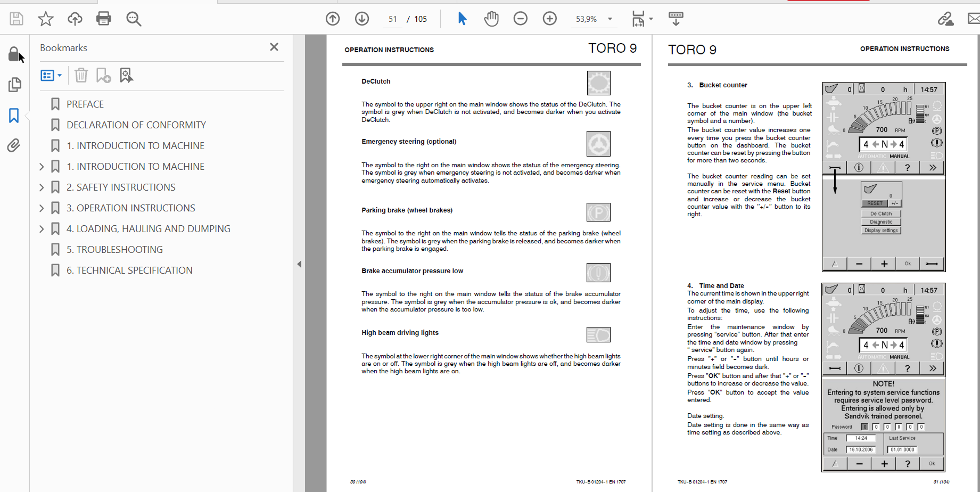Close the Bookmarks panel
The image size is (980, 492).
coord(274,47)
